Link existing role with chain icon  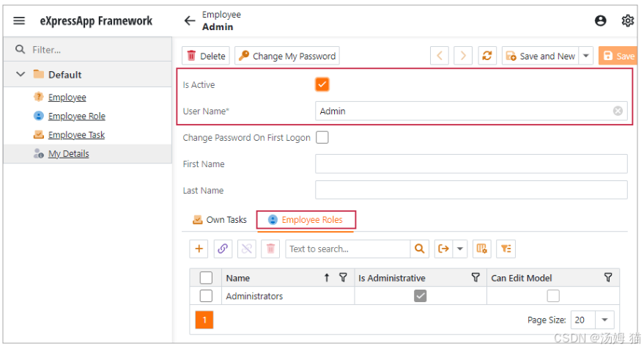tap(223, 249)
